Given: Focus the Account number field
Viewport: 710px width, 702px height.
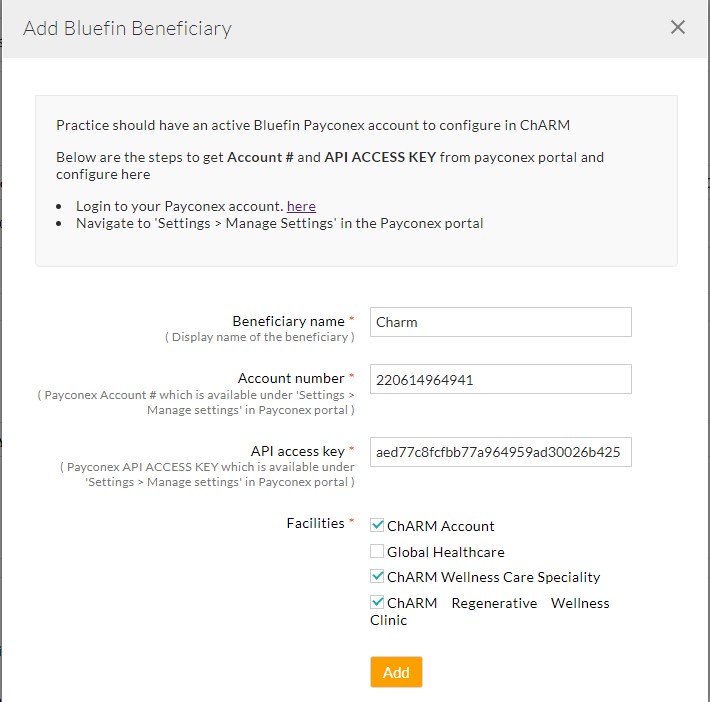Looking at the screenshot, I should click(500, 379).
